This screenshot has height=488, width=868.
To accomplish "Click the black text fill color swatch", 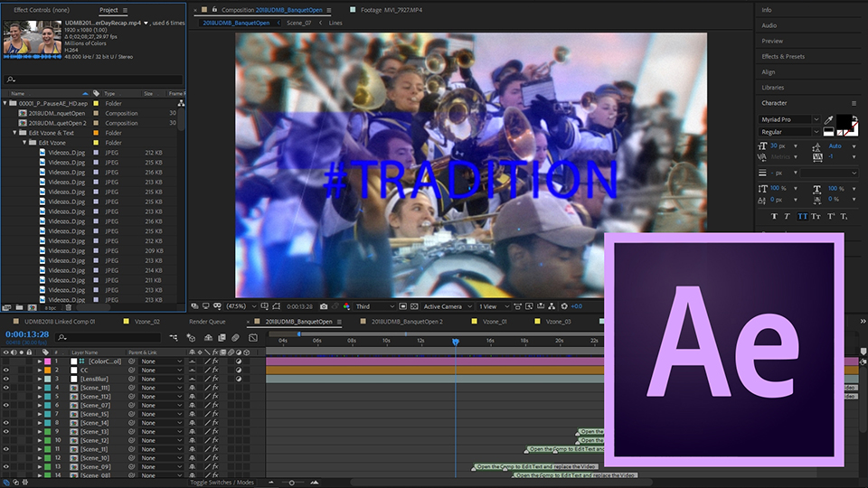I will point(844,121).
